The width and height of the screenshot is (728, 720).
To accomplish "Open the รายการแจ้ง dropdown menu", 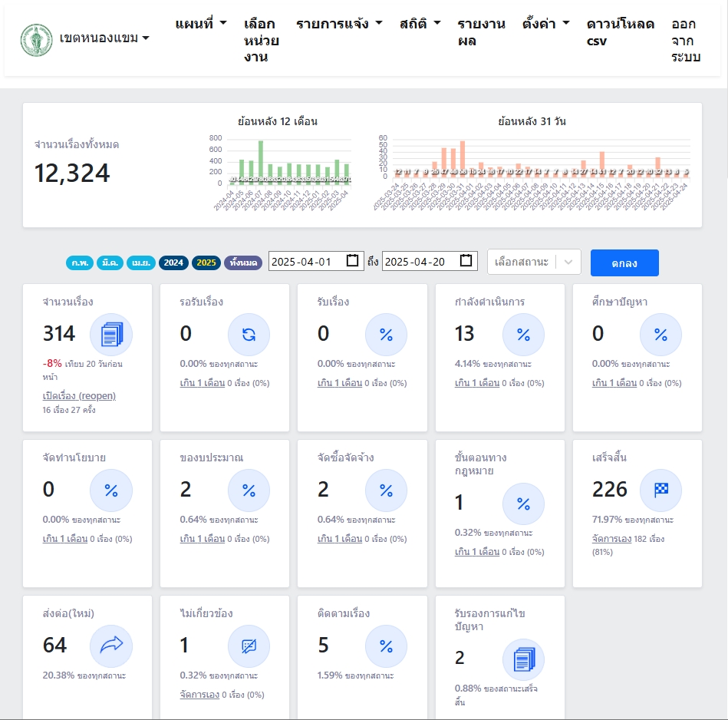I will [x=339, y=23].
